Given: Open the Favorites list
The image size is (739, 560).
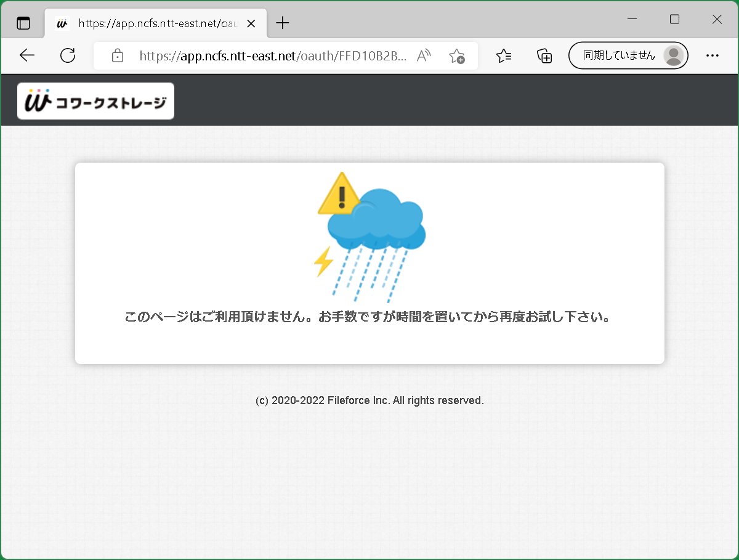Looking at the screenshot, I should pos(504,55).
